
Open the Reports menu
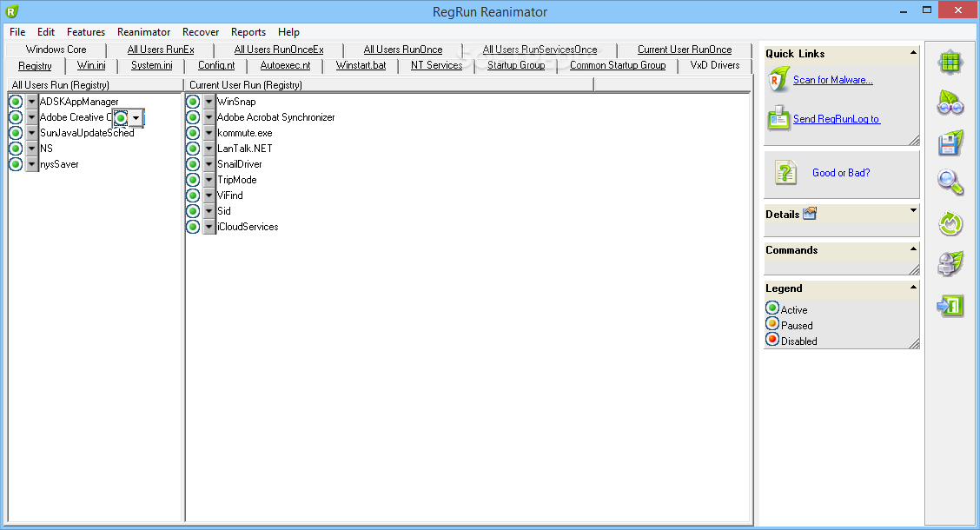pyautogui.click(x=248, y=32)
